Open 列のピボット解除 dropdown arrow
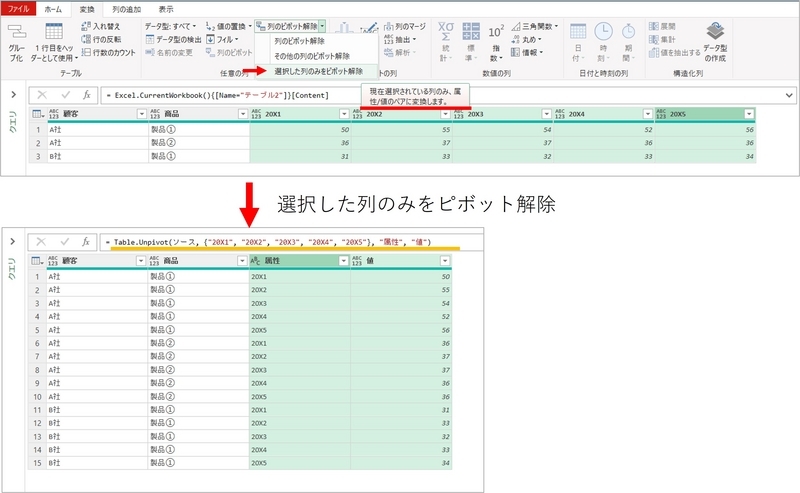Screen dimensions: 800x493 [322, 26]
